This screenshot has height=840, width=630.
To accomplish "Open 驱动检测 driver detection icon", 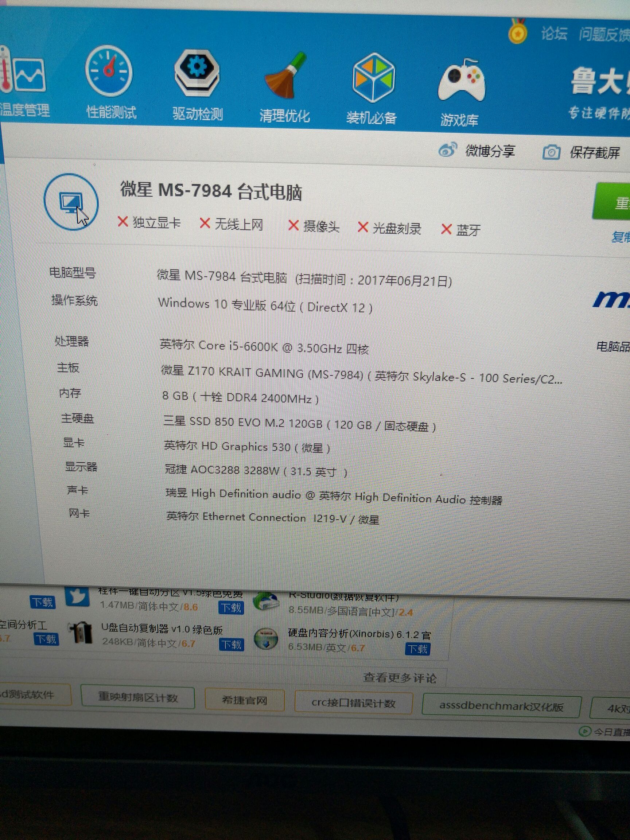I will pyautogui.click(x=197, y=73).
